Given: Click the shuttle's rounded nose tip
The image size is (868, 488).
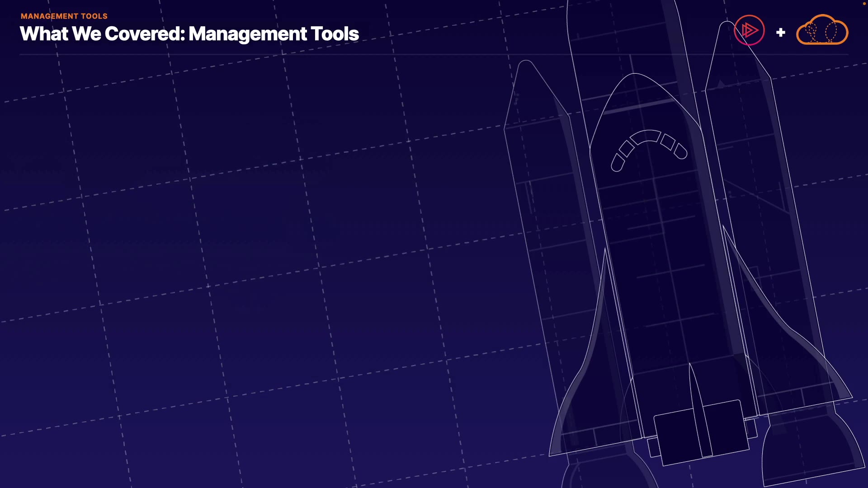Looking at the screenshot, I should click(x=635, y=81).
